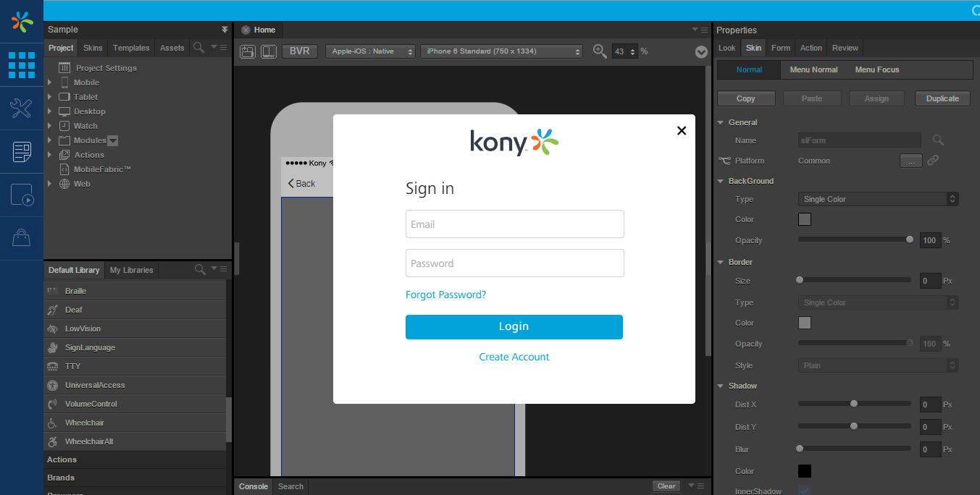This screenshot has width=980, height=495.
Task: Click the Kony logo icon in sidebar
Action: (x=22, y=22)
